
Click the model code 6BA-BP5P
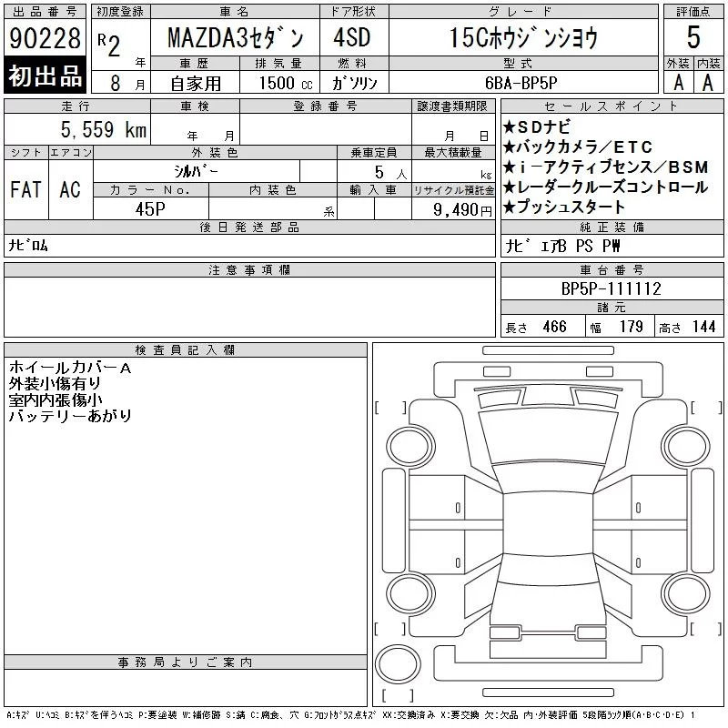coord(521,83)
